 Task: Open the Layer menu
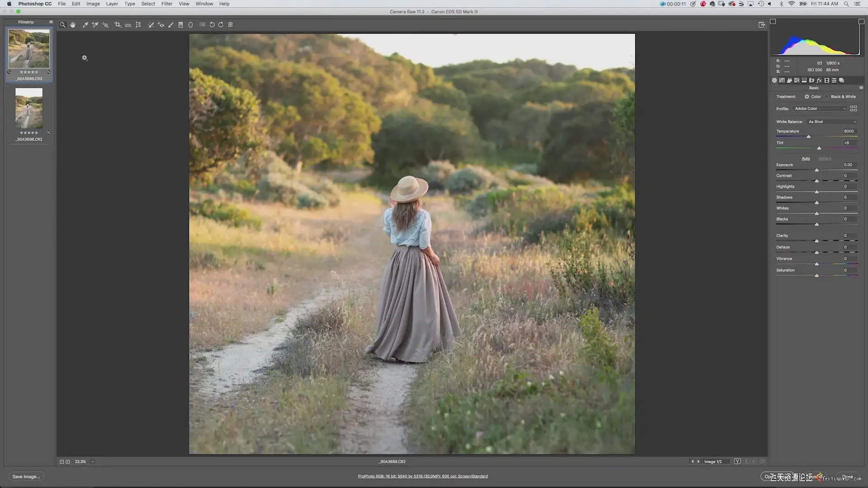coord(112,4)
